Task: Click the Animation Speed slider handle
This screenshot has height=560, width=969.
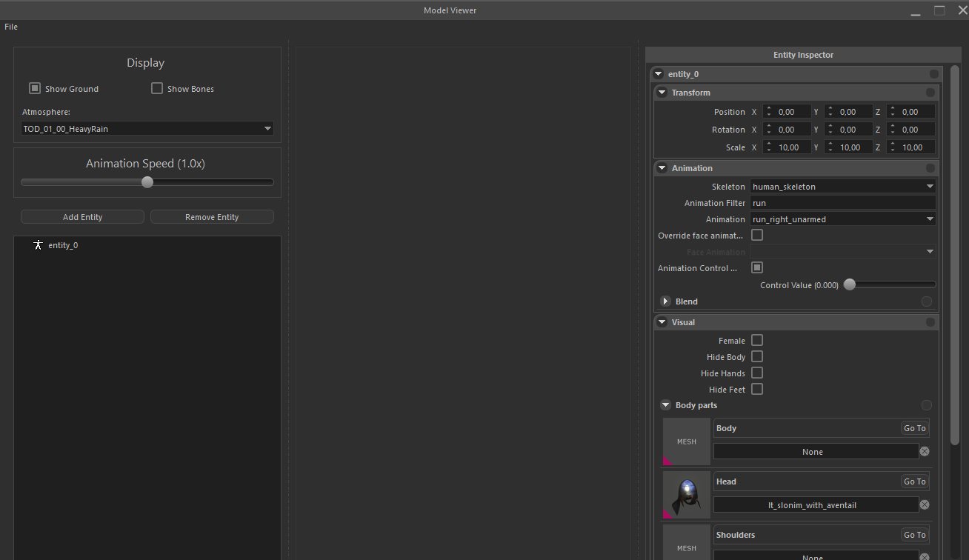Action: pos(147,182)
